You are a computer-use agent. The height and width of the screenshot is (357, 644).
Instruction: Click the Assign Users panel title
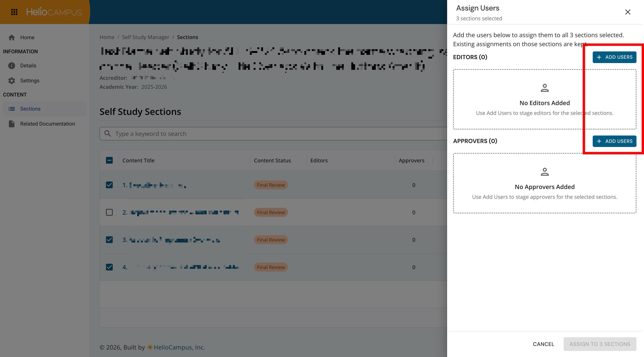[478, 8]
